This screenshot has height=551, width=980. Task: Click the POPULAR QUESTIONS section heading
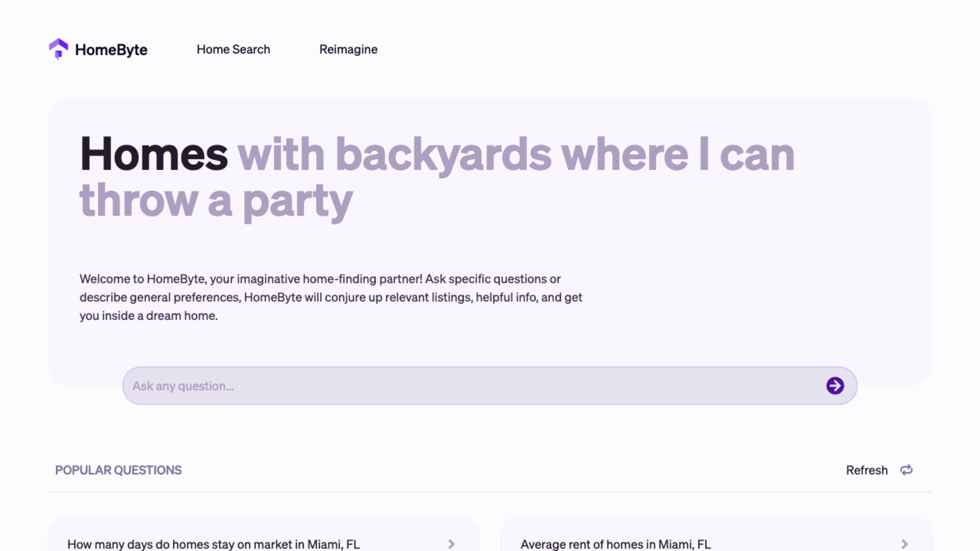pyautogui.click(x=118, y=470)
